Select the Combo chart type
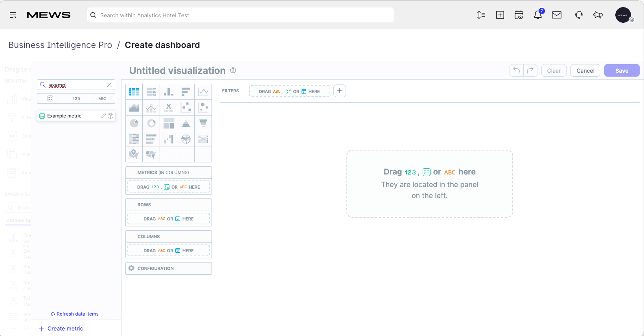 coord(151,108)
